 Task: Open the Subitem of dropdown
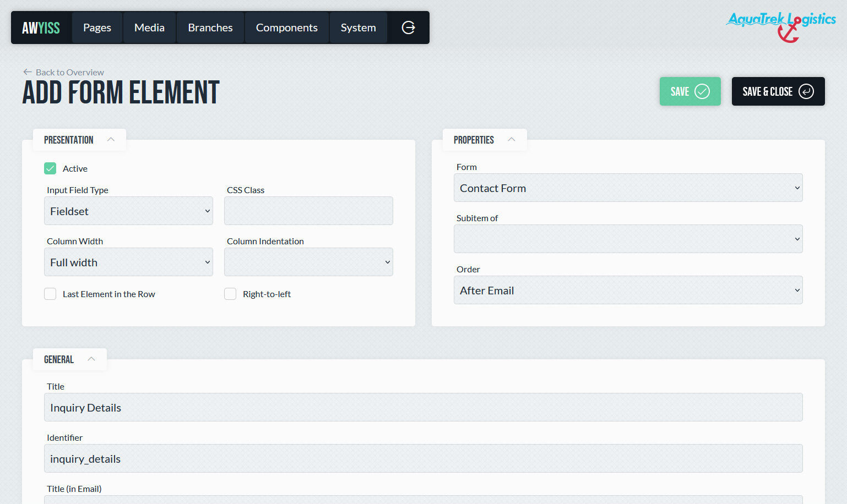(x=628, y=239)
